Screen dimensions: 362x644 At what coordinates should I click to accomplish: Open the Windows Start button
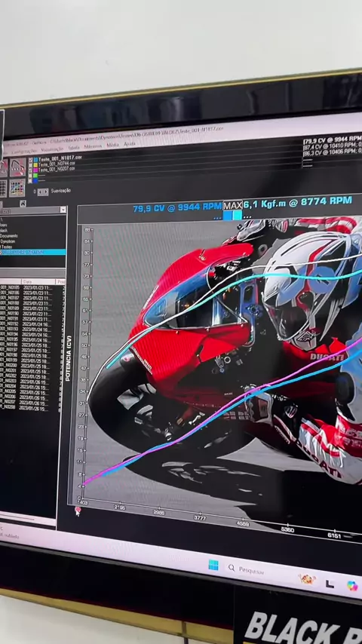(213, 565)
